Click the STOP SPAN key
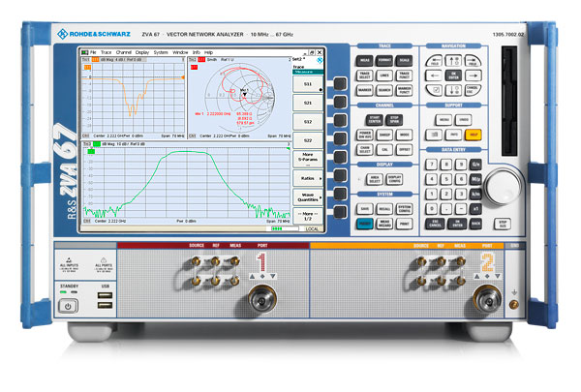The width and height of the screenshot is (581, 392). (x=394, y=120)
